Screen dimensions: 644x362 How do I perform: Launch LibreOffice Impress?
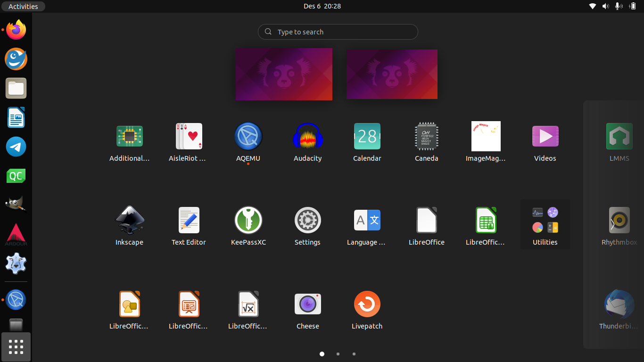[189, 310]
